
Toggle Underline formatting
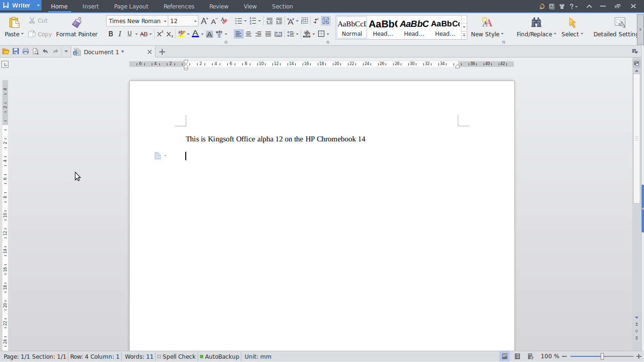[129, 34]
